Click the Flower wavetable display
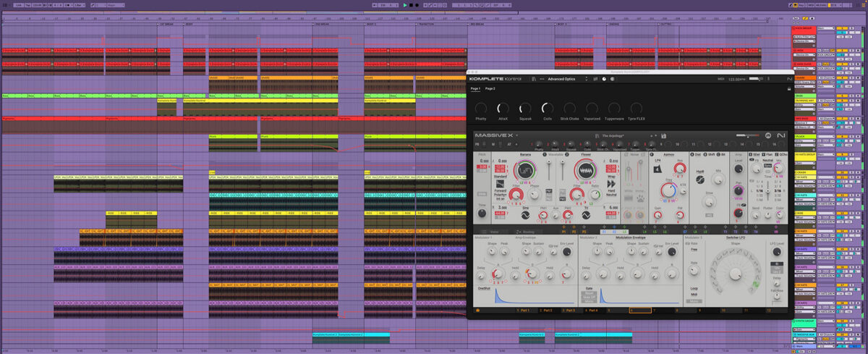This screenshot has width=868, height=354. pyautogui.click(x=587, y=170)
